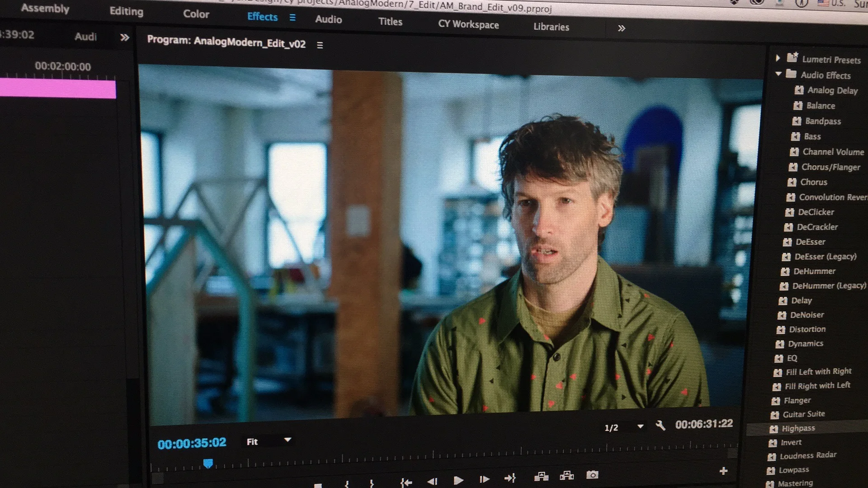The height and width of the screenshot is (488, 868).
Task: Show more workspaces via overflow chevron
Action: tap(622, 28)
